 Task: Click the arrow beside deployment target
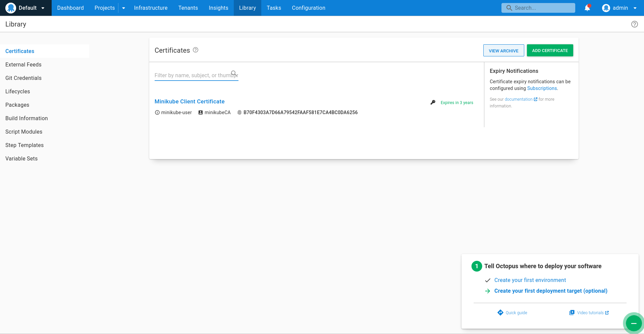488,291
